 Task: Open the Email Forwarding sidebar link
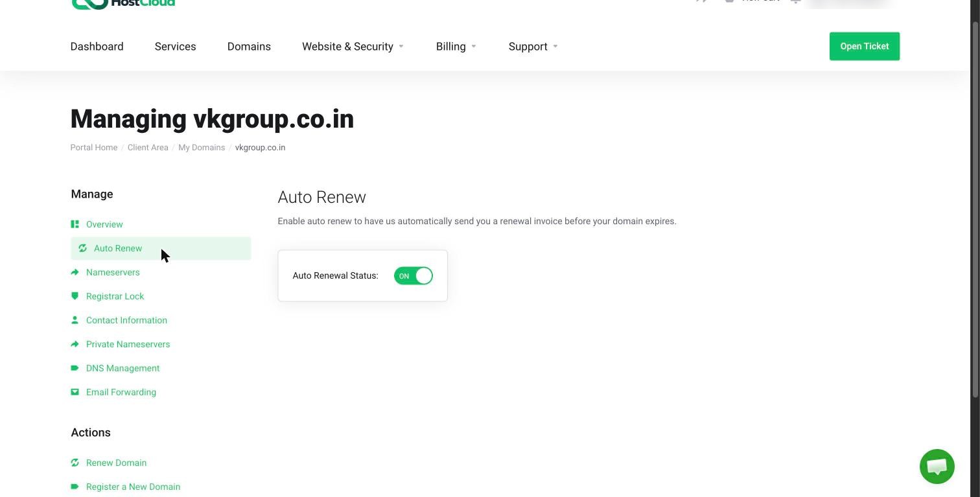click(121, 392)
